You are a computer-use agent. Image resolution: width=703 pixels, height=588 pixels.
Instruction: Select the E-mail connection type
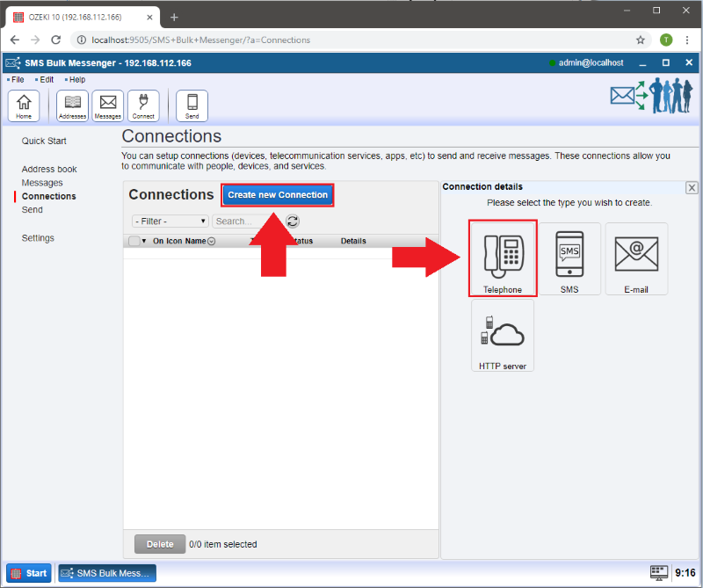[636, 258]
